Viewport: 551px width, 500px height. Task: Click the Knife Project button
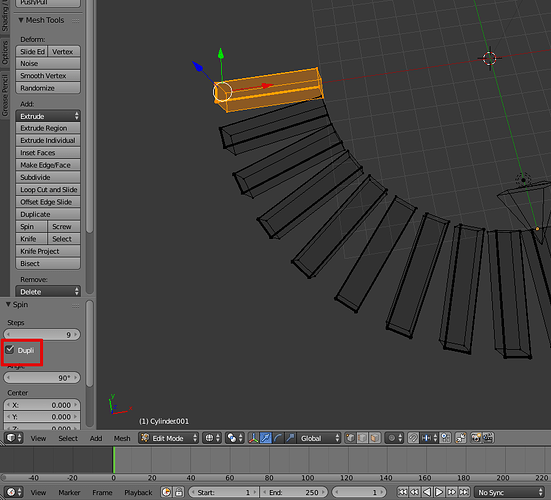48,251
